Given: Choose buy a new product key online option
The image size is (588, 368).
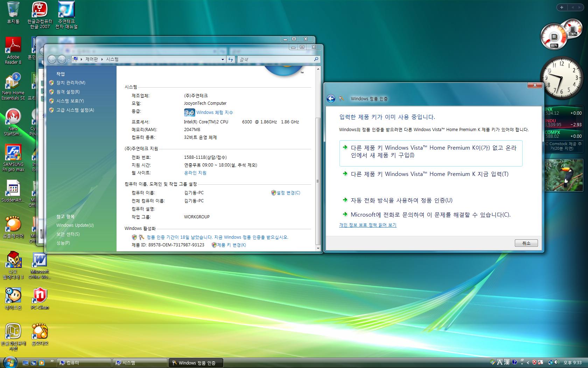Looking at the screenshot, I should click(431, 153).
